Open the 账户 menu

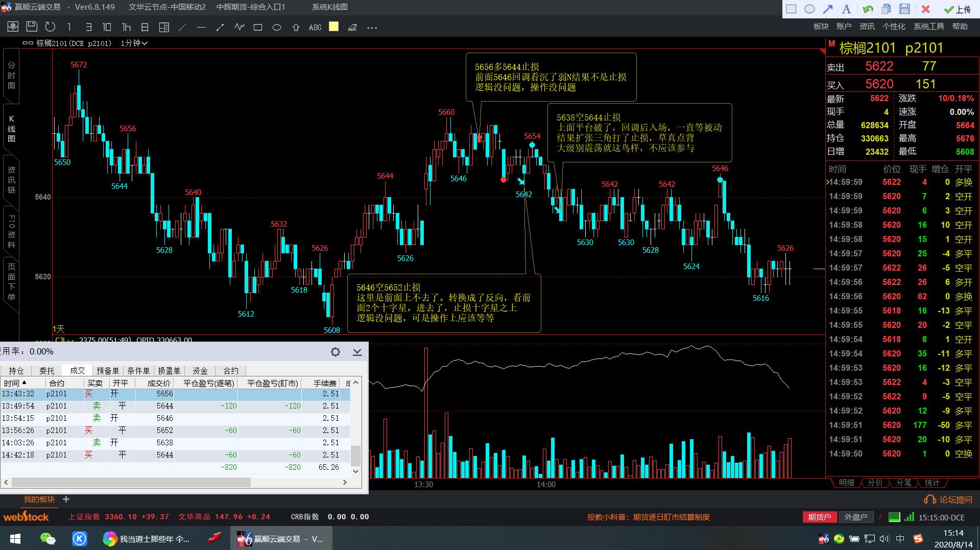pos(844,27)
